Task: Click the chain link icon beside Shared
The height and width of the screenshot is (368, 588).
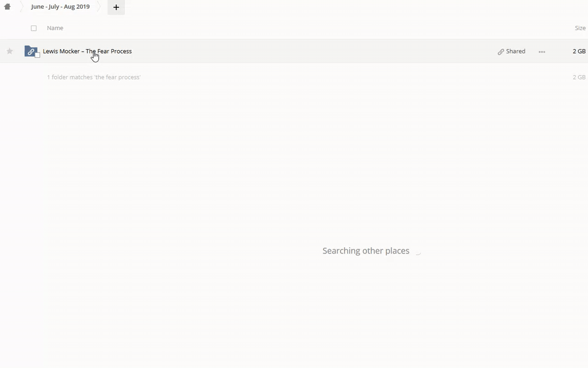Action: [501, 52]
